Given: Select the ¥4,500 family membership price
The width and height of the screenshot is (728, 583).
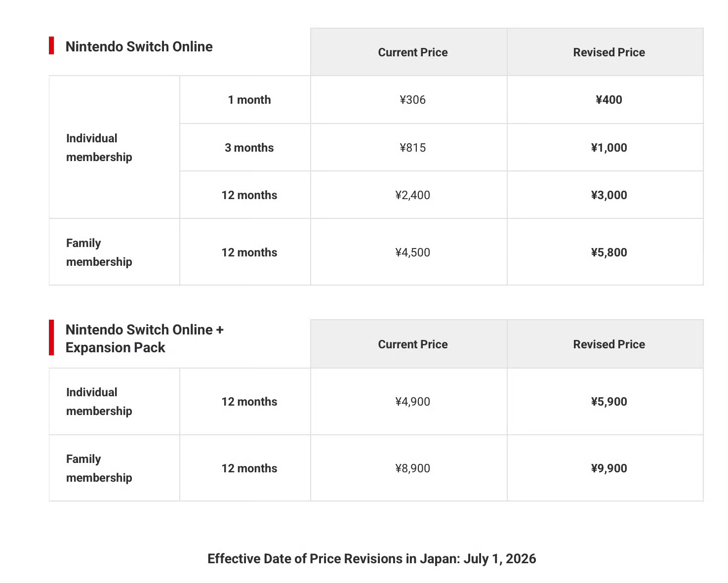Looking at the screenshot, I should pos(413,252).
